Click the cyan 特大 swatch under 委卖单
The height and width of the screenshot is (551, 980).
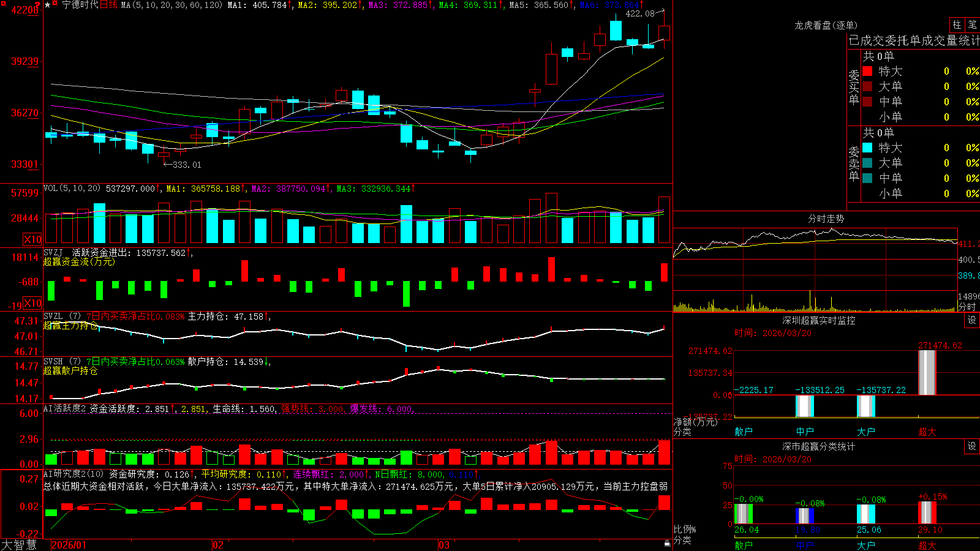[867, 148]
